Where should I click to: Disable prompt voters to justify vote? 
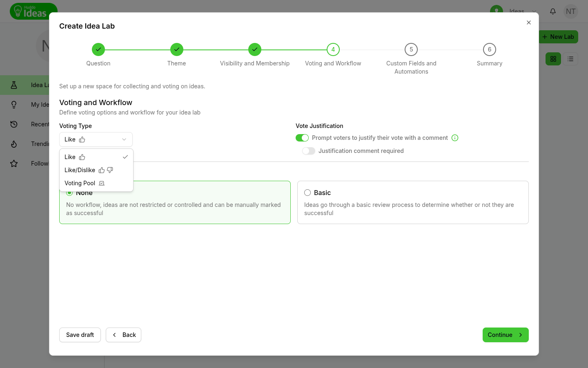pyautogui.click(x=302, y=138)
